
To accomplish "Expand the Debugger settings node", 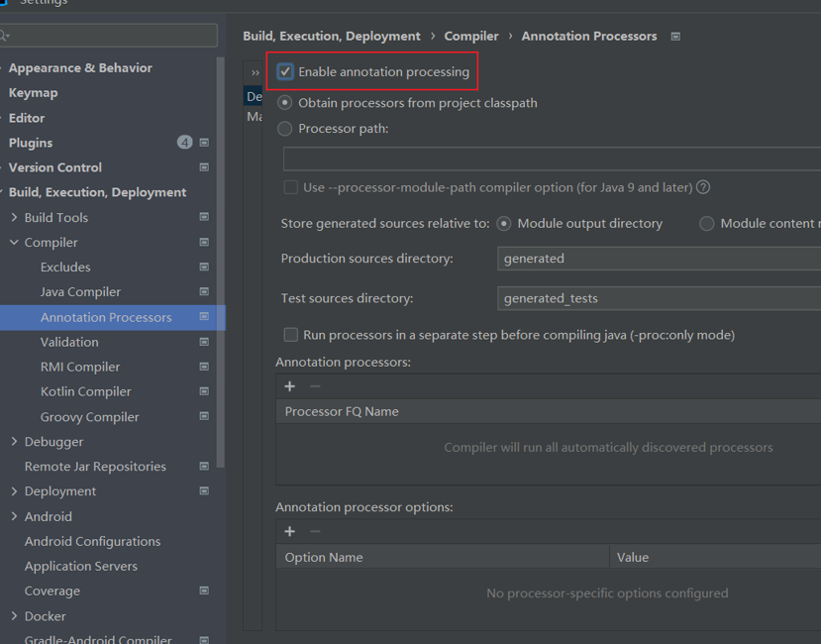I will click(14, 442).
